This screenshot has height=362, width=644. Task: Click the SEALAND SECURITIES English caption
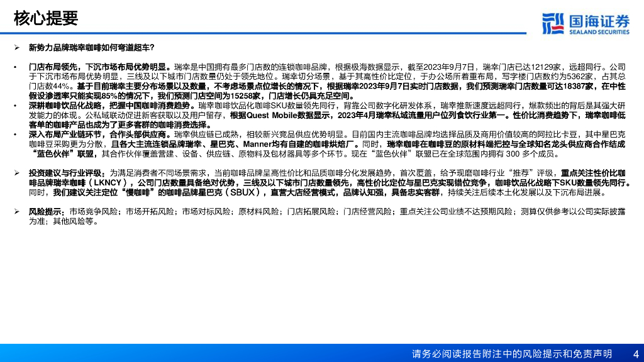point(599,32)
